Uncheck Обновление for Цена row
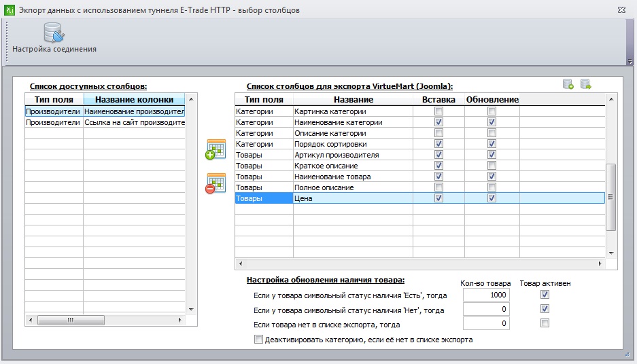 (x=492, y=198)
